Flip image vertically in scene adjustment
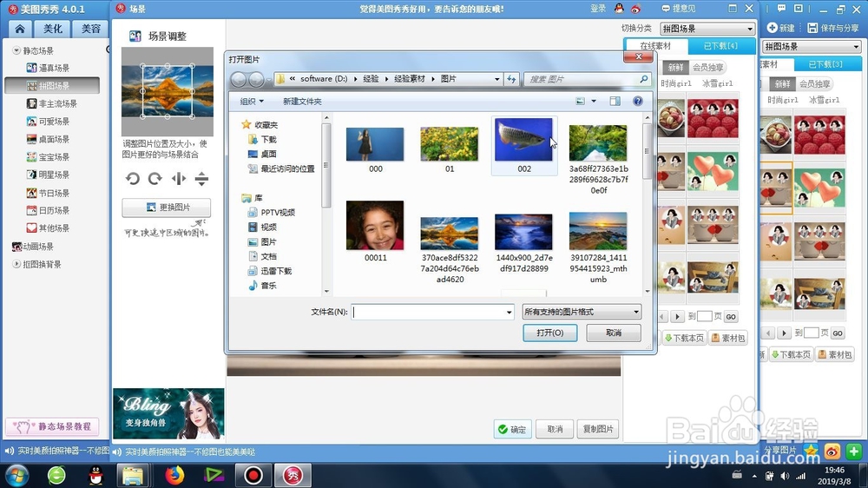This screenshot has width=868, height=488. coord(201,178)
